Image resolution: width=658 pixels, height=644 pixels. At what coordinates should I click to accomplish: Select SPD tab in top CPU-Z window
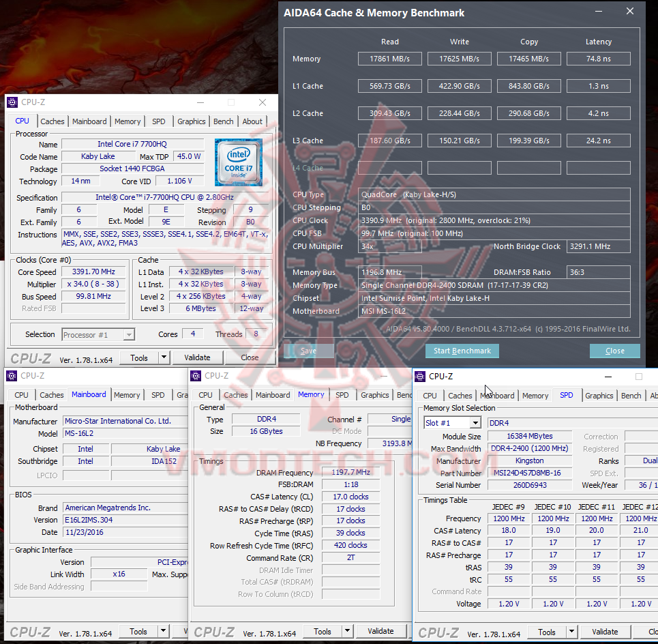pos(159,121)
